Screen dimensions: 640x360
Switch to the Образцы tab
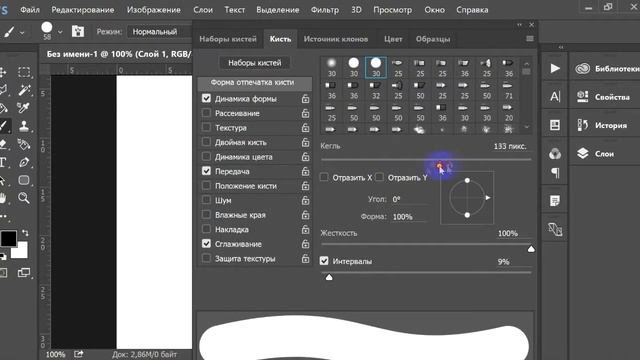pos(433,39)
